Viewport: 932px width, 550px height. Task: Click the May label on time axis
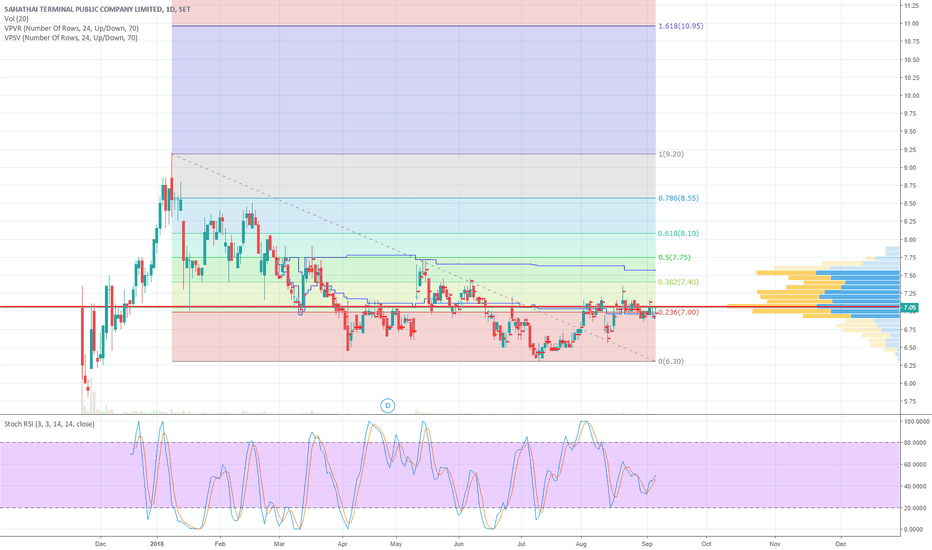tap(396, 543)
